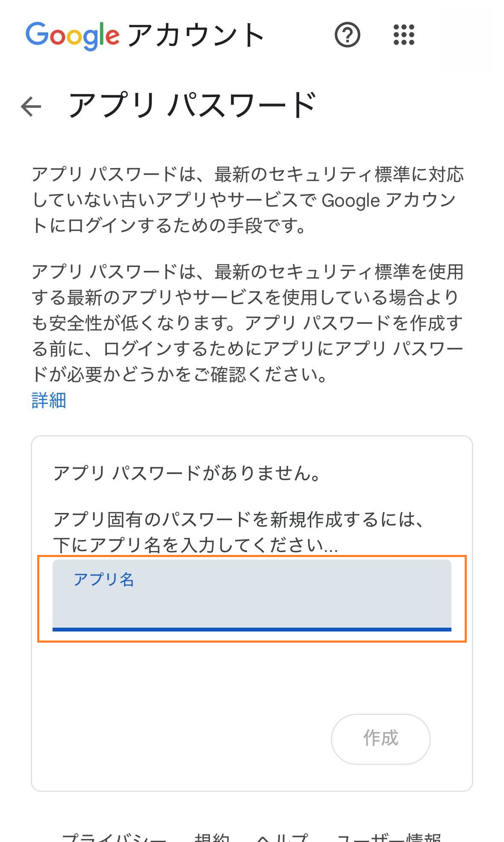The height and width of the screenshot is (842, 504).
Task: Click the second paragraph about 安全性が低くなります
Action: pyautogui.click(x=248, y=323)
